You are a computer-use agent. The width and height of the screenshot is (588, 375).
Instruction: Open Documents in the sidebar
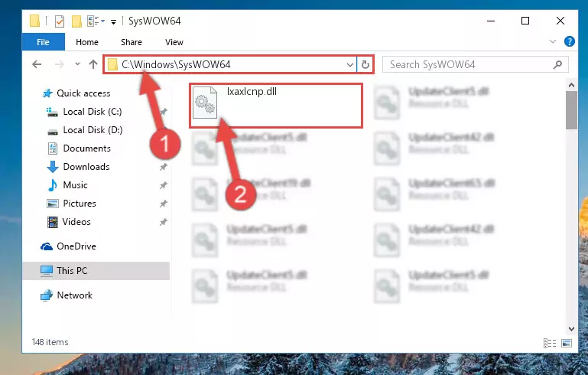point(86,148)
